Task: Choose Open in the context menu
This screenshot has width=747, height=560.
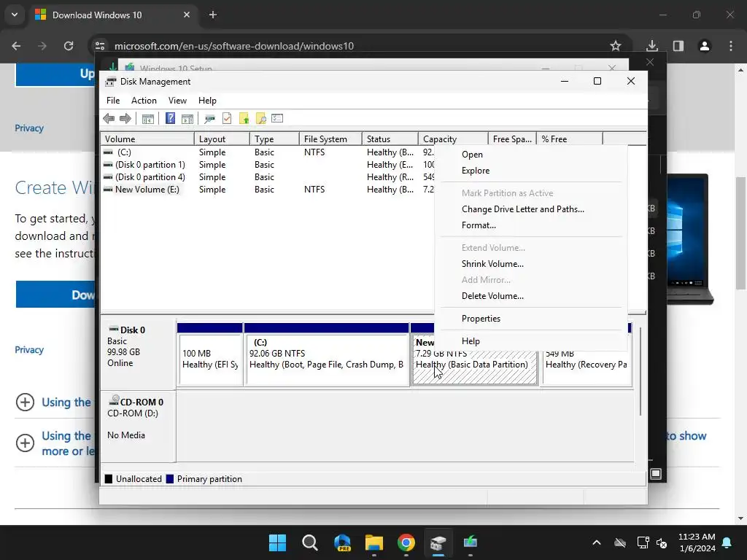Action: [531, 155]
